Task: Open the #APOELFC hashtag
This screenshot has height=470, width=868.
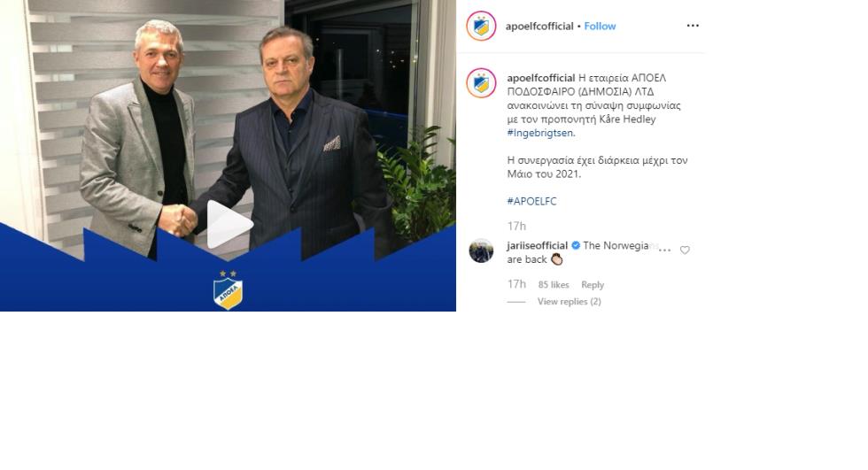Action: [x=531, y=201]
